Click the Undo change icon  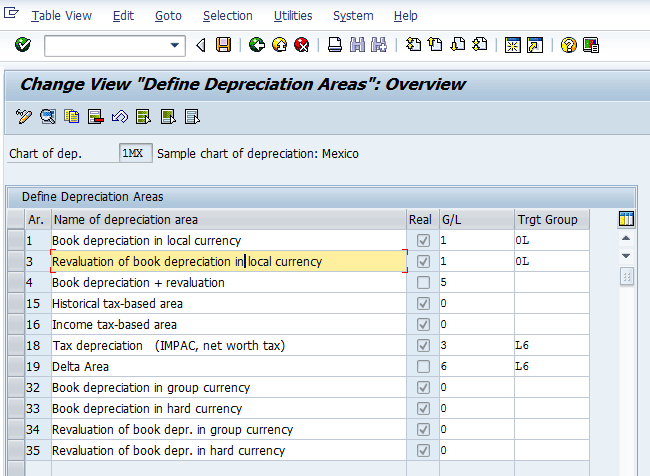point(119,117)
